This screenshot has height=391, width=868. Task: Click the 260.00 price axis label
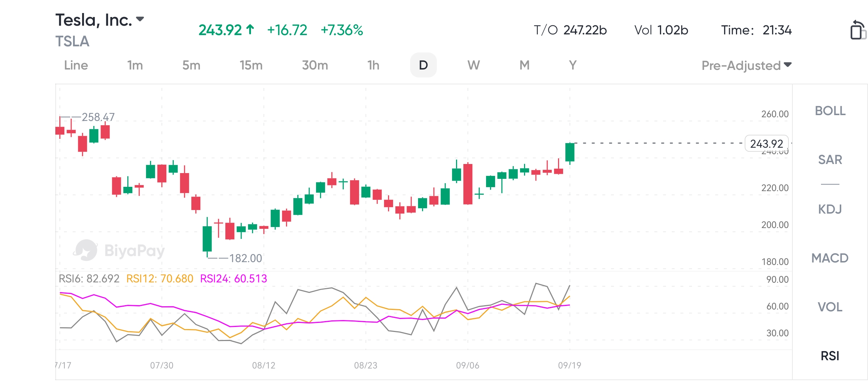click(x=775, y=114)
